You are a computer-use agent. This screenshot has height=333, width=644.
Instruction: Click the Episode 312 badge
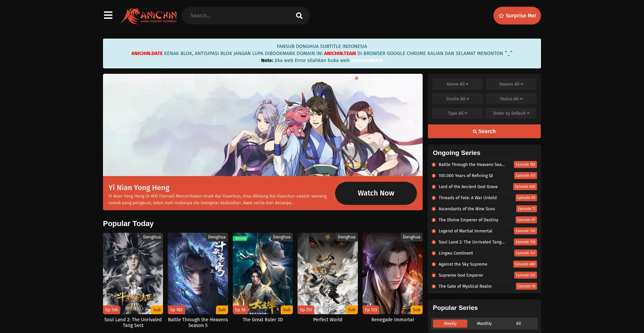click(x=526, y=176)
